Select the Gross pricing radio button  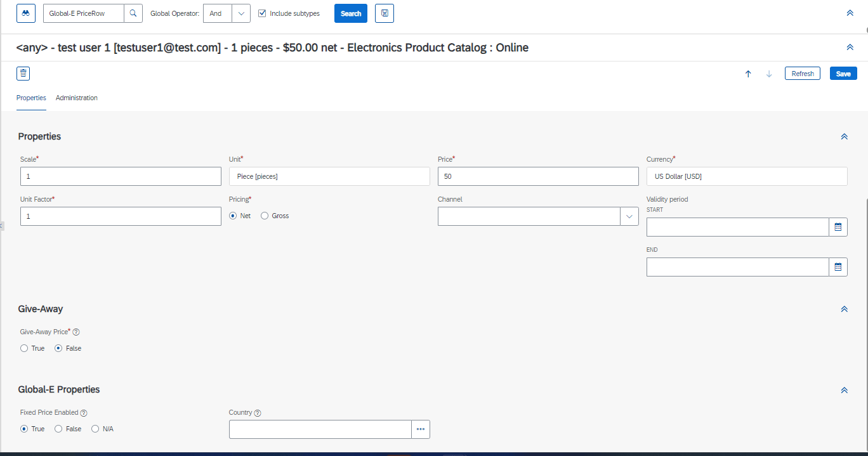tap(265, 216)
